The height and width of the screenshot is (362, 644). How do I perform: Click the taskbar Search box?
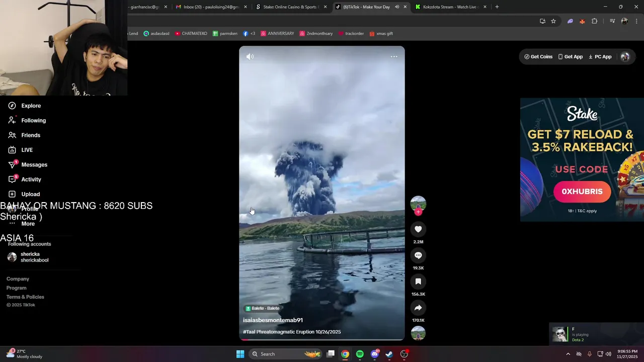(286, 354)
